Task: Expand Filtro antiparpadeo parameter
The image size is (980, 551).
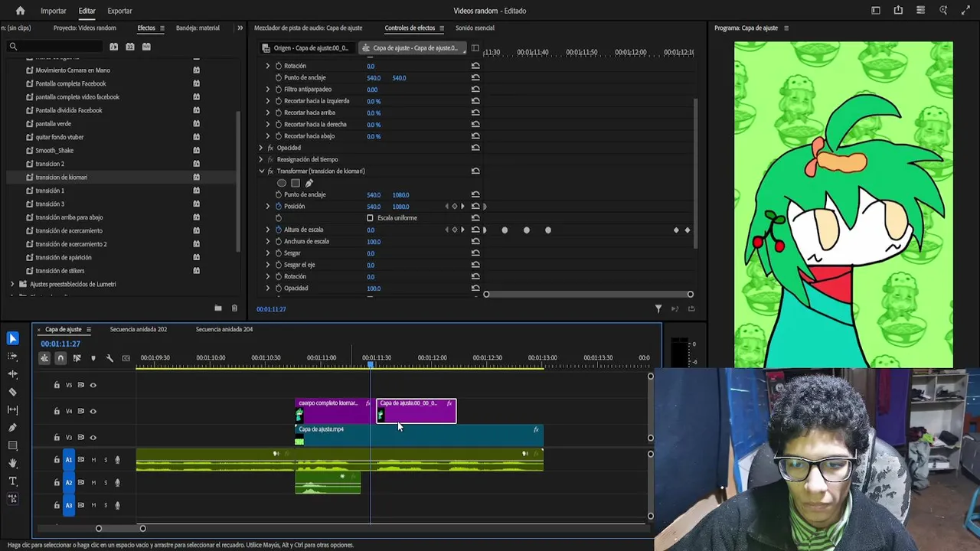Action: coord(268,90)
